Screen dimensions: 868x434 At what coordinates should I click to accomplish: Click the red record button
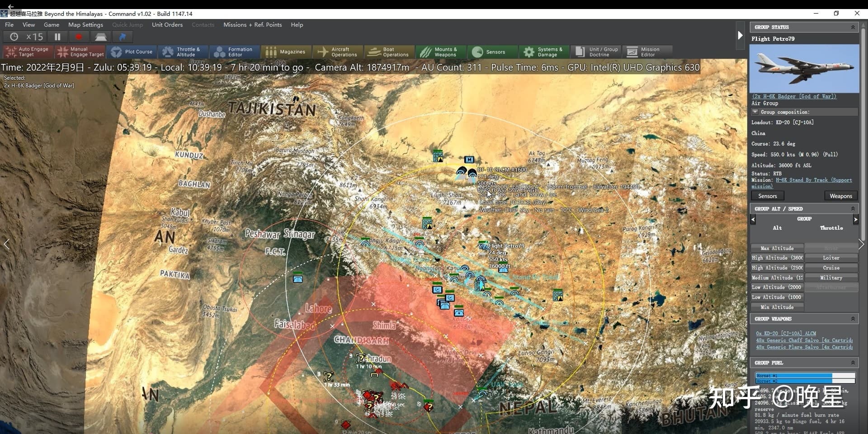(x=79, y=37)
